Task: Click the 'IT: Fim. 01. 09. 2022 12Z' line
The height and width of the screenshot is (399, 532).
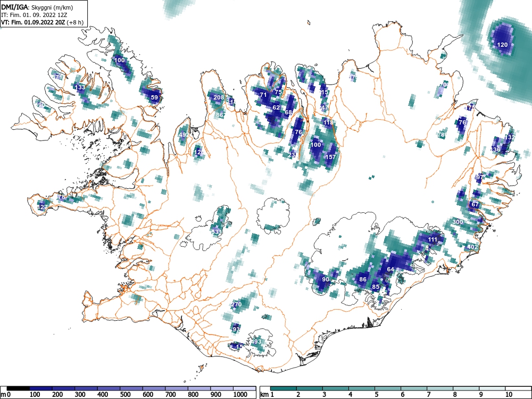Action: (x=34, y=15)
